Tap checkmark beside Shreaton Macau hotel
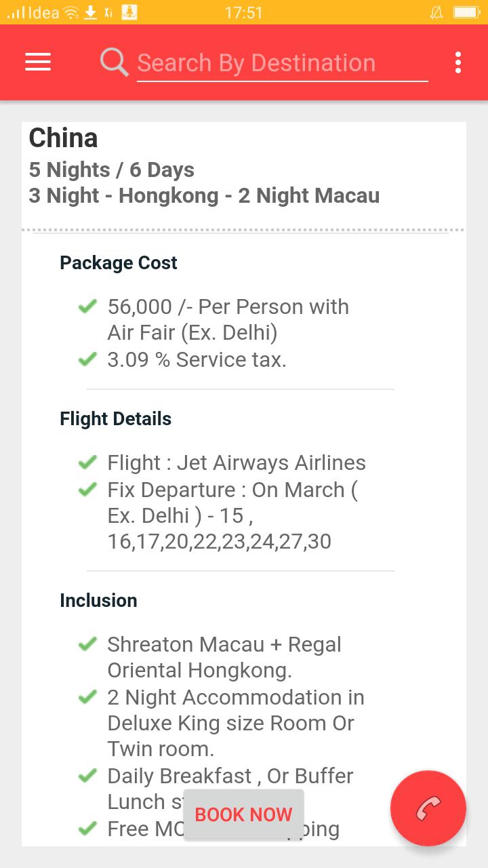 (87, 644)
